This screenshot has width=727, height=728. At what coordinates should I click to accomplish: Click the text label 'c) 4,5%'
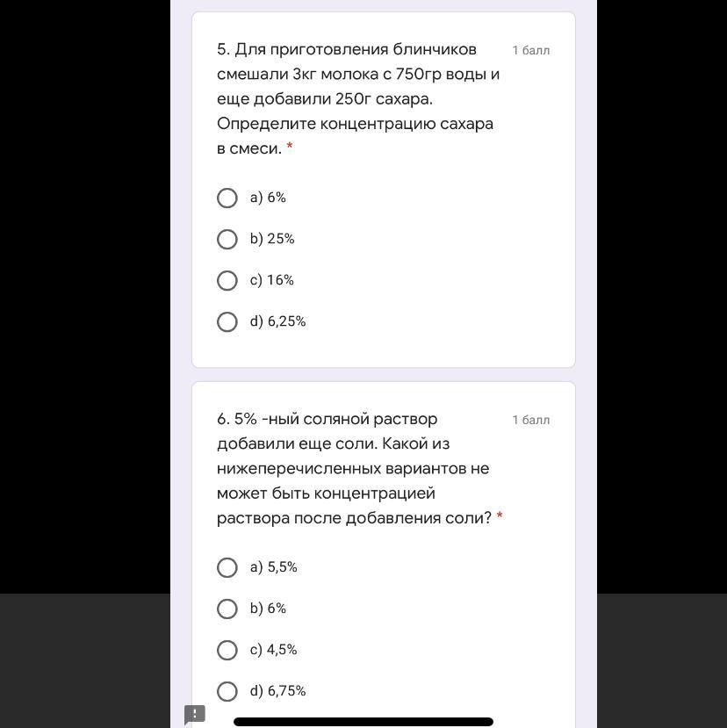(x=274, y=651)
